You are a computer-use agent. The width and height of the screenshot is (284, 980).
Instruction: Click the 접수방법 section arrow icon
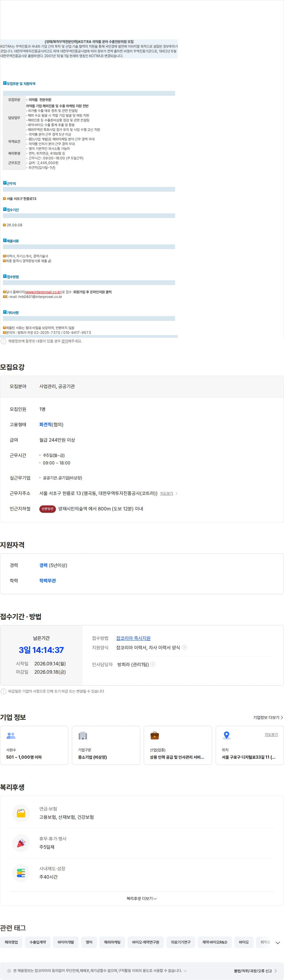click(x=4, y=276)
